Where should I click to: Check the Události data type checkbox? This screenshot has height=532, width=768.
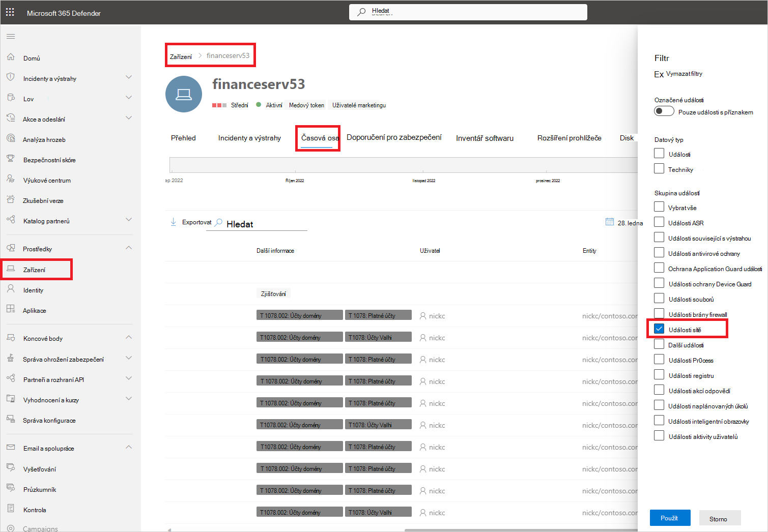click(x=659, y=153)
